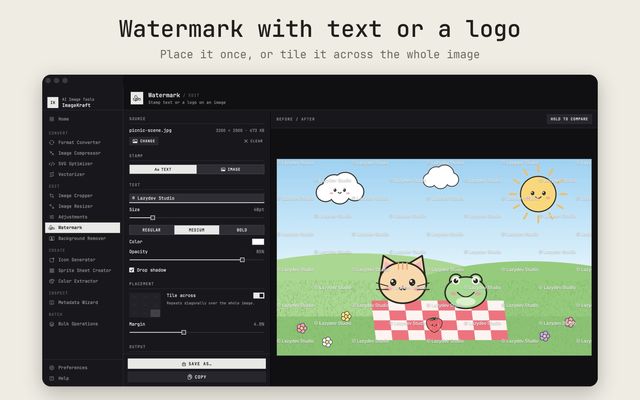Go to SVG Optimizer
Image resolution: width=640 pixels, height=400 pixels.
82,164
